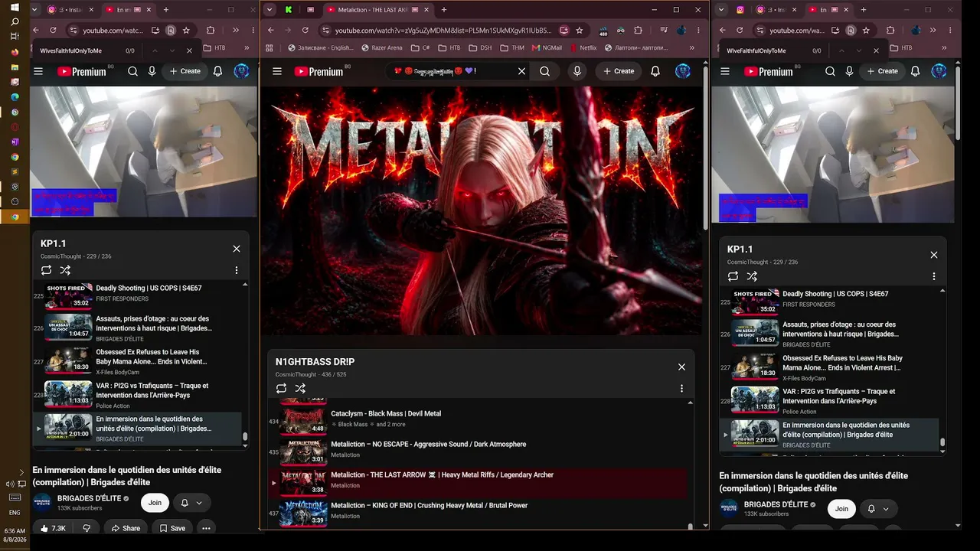Open notification options dropdown beside left Join
This screenshot has width=980, height=551.
[x=199, y=503]
